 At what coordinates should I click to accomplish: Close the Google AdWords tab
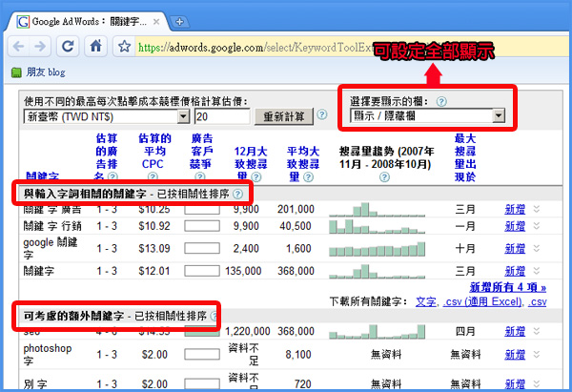tap(156, 22)
